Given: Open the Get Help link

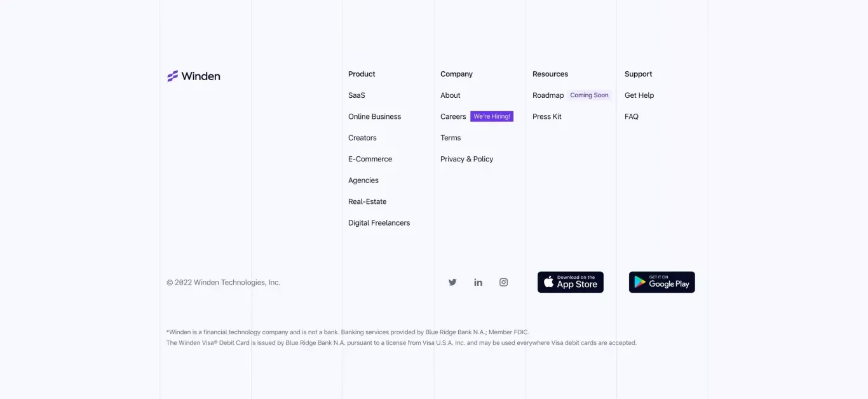Looking at the screenshot, I should coord(639,95).
